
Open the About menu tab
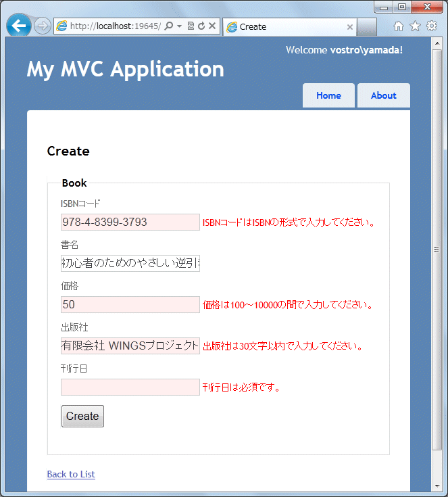coord(383,95)
